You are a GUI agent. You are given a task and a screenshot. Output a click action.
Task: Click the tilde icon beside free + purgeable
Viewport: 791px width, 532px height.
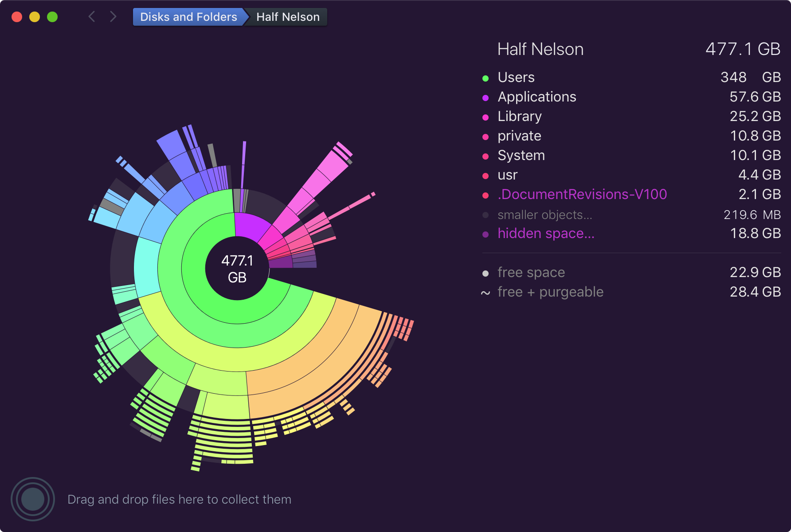coord(486,293)
